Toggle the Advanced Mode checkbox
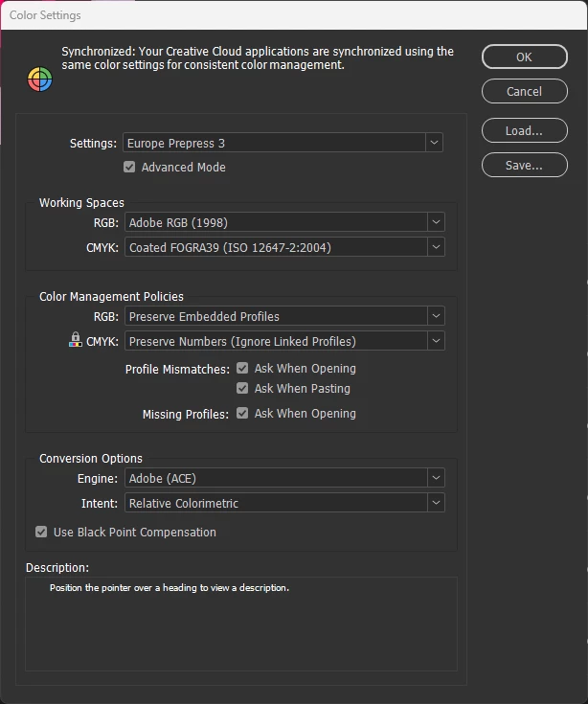 click(129, 167)
